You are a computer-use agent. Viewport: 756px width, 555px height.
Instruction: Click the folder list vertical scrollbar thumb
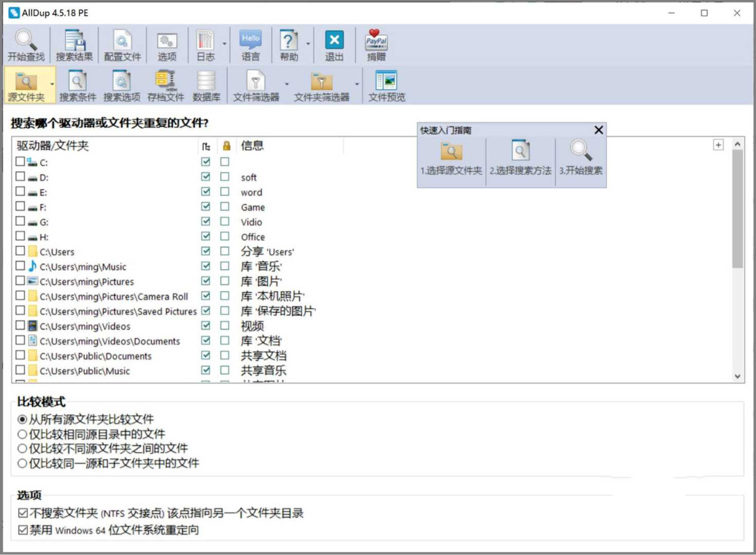click(x=737, y=209)
